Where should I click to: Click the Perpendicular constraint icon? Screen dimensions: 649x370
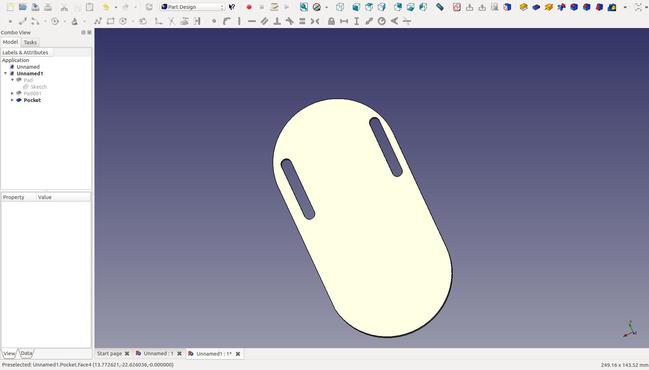pyautogui.click(x=277, y=21)
